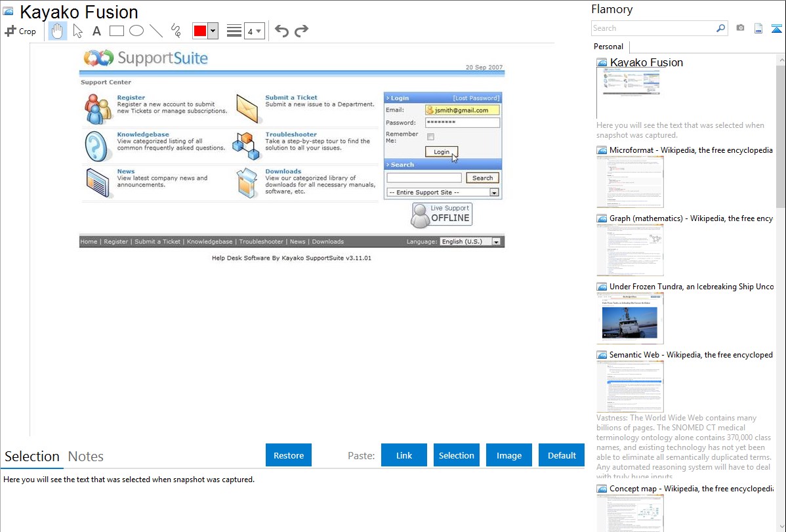
Task: Select Concept map - Wikipedia snapshot title
Action: (692, 489)
